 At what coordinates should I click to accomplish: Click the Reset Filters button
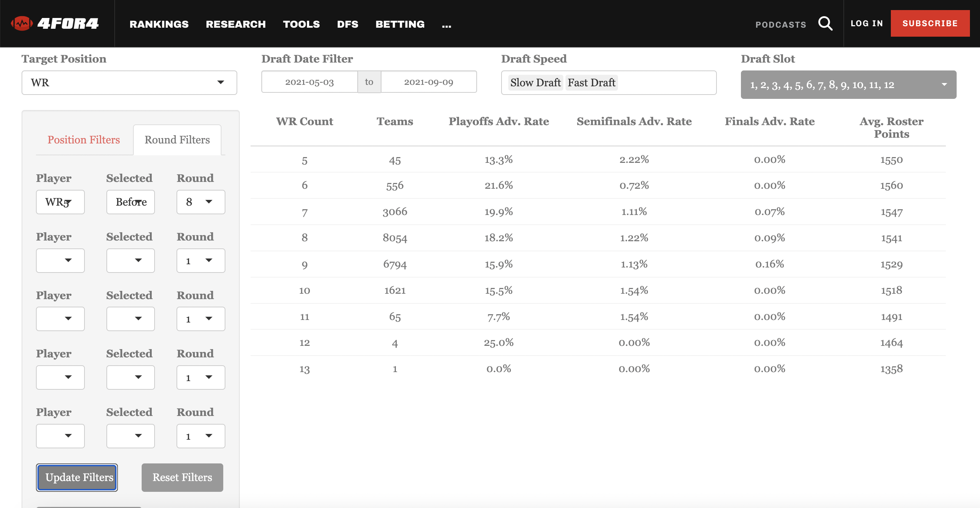click(182, 477)
